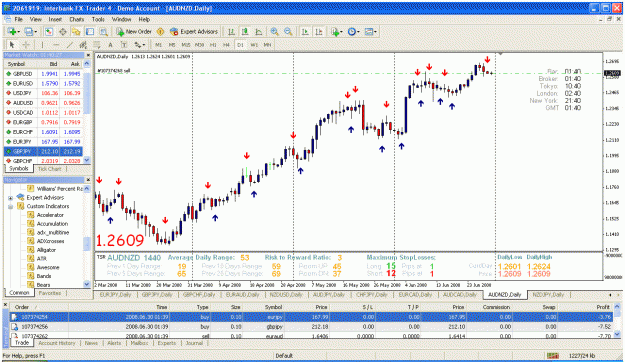
Task: Toggle chart auto scroll icon
Action: point(305,31)
